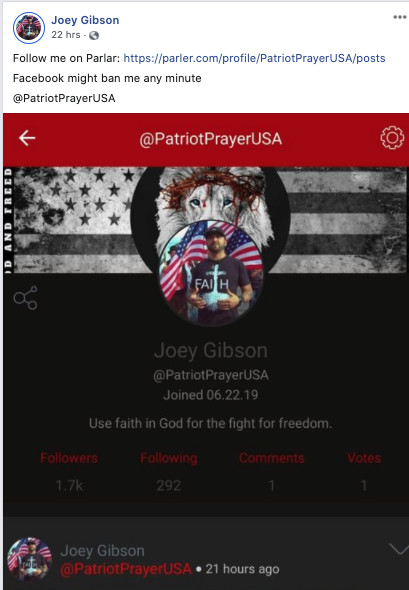
Task: Click Joey Gibson's Facebook profile avatar
Action: click(29, 28)
